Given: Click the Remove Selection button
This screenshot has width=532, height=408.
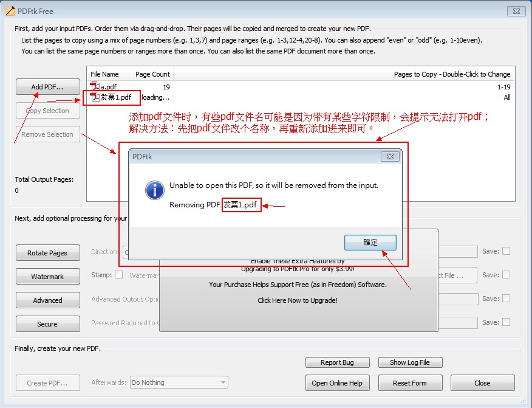Looking at the screenshot, I should [47, 134].
